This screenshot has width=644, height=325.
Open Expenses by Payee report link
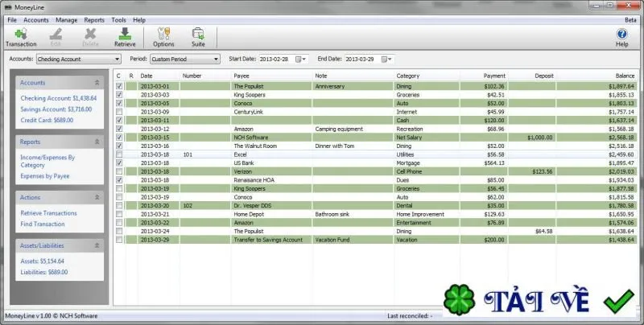(45, 176)
